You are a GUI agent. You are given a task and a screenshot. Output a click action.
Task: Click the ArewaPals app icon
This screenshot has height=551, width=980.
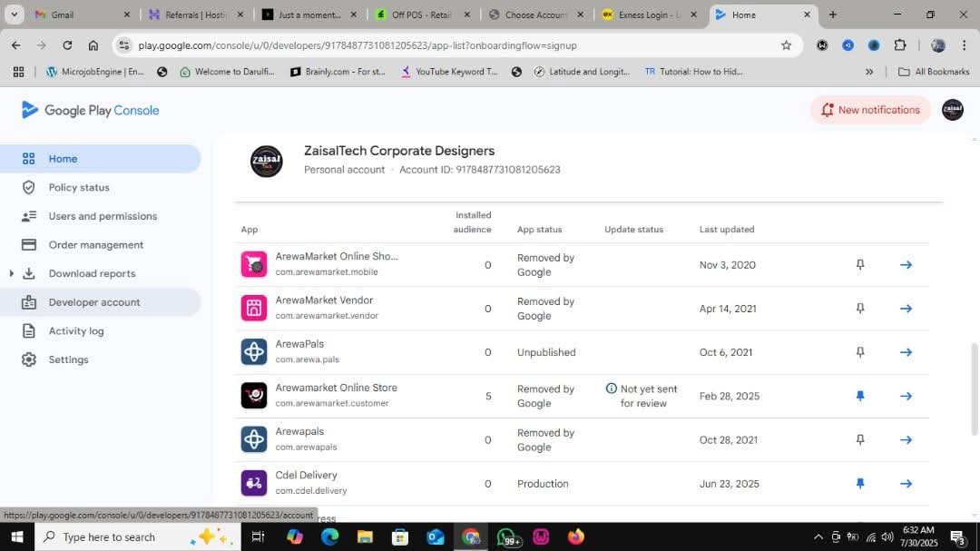(x=253, y=351)
